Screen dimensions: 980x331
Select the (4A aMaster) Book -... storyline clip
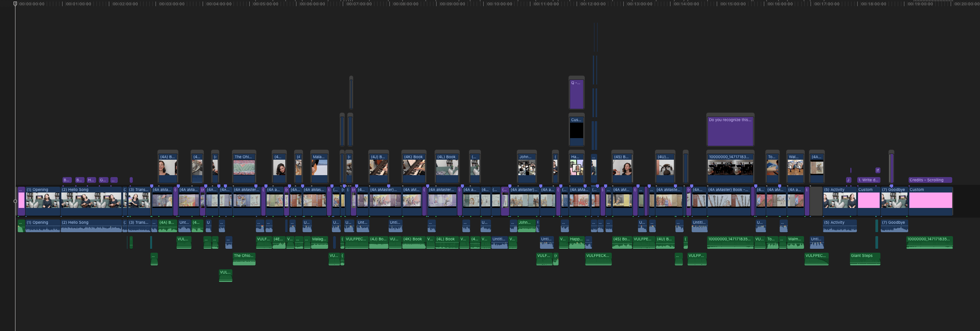(x=729, y=201)
